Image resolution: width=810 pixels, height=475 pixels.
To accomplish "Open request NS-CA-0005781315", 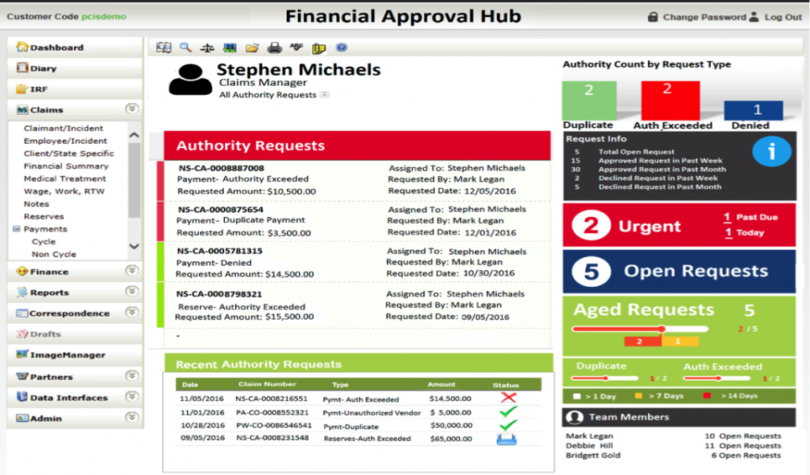I will [x=220, y=251].
